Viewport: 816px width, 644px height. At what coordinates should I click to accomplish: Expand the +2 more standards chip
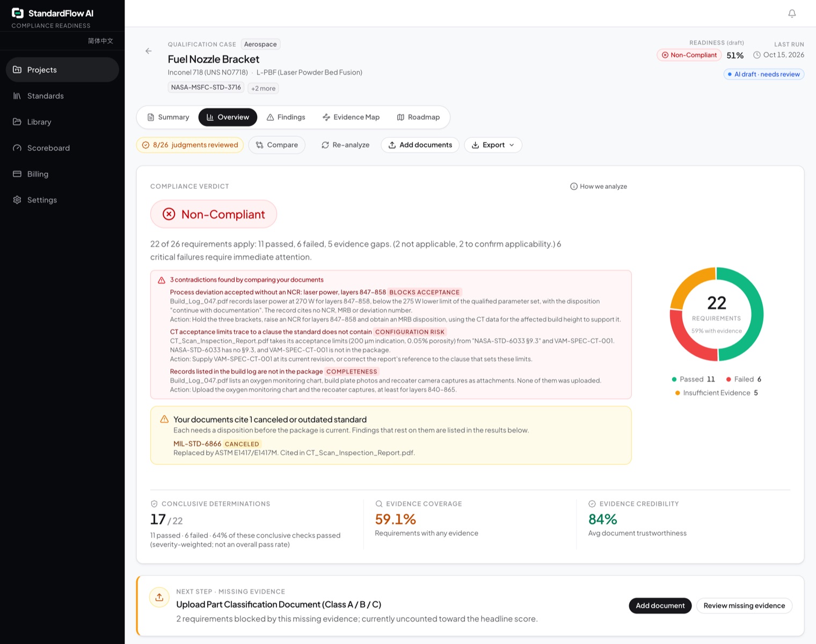263,89
